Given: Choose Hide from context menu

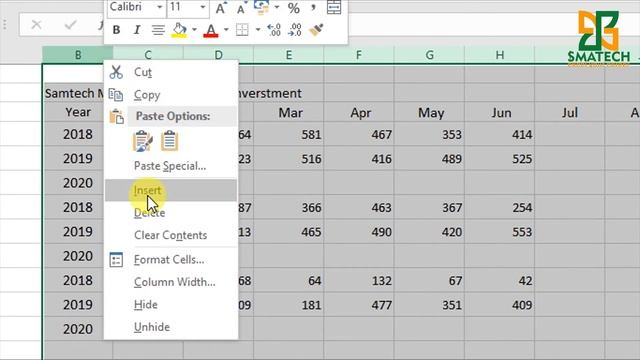Looking at the screenshot, I should [171, 304].
